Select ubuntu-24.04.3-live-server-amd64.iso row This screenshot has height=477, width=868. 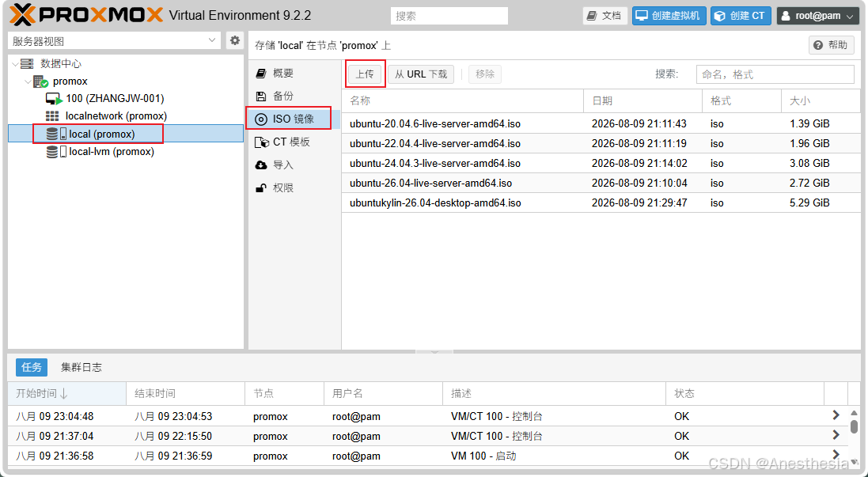coord(601,163)
